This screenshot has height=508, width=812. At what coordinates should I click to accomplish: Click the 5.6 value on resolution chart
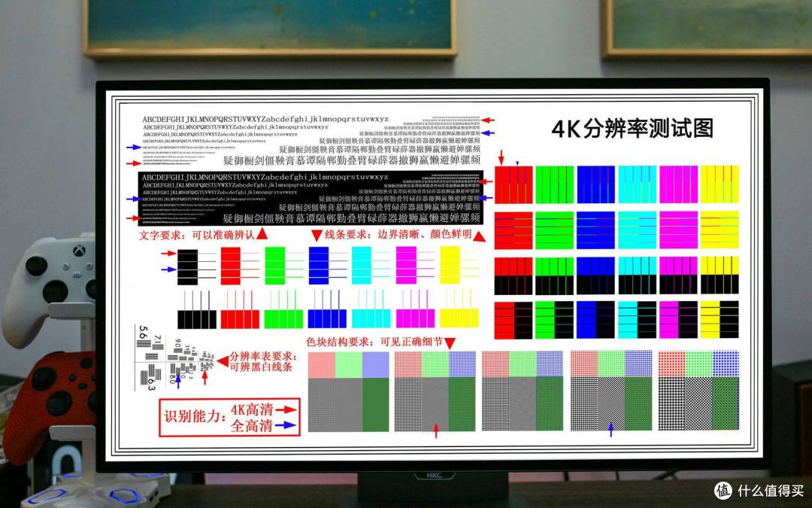pos(144,333)
